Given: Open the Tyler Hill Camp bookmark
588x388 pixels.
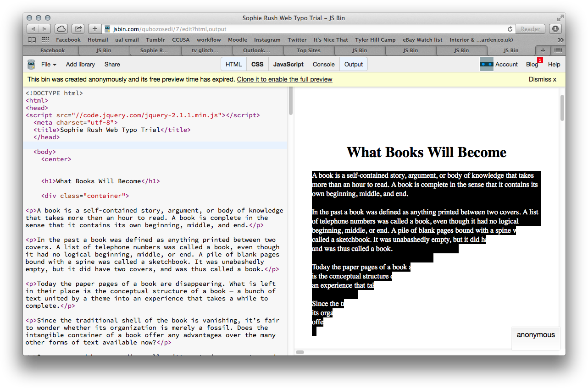Looking at the screenshot, I should tap(375, 40).
